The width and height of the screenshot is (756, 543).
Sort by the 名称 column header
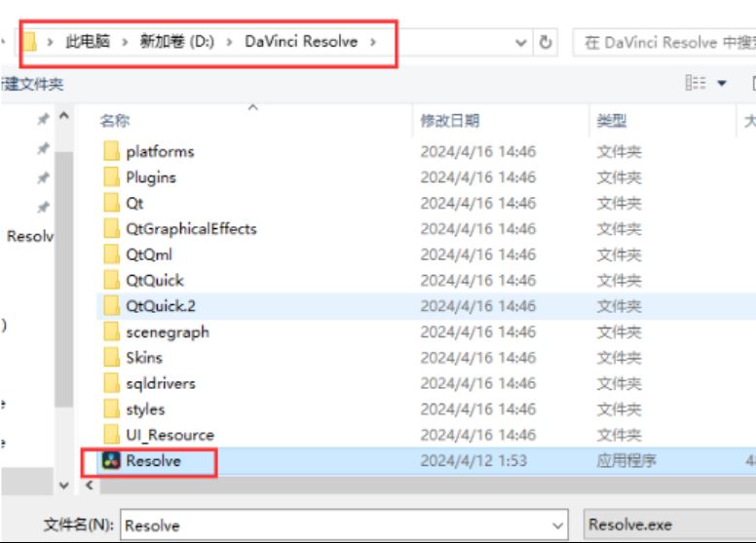click(x=115, y=120)
